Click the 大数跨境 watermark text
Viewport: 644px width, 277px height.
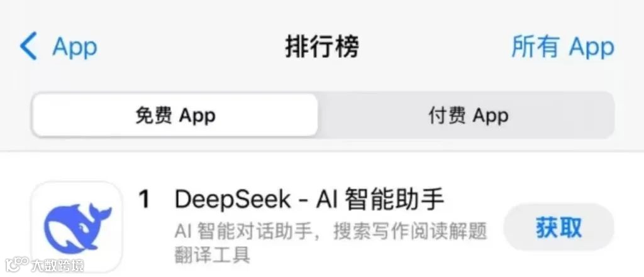pos(57,266)
